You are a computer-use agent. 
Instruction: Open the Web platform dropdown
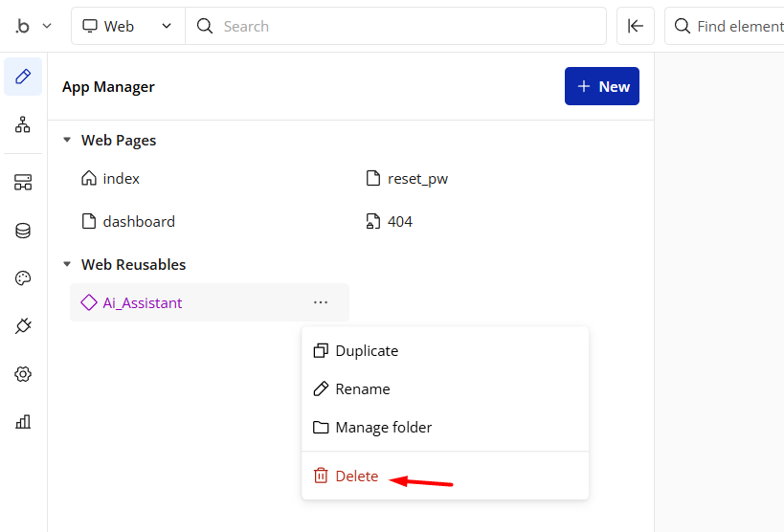pyautogui.click(x=127, y=27)
